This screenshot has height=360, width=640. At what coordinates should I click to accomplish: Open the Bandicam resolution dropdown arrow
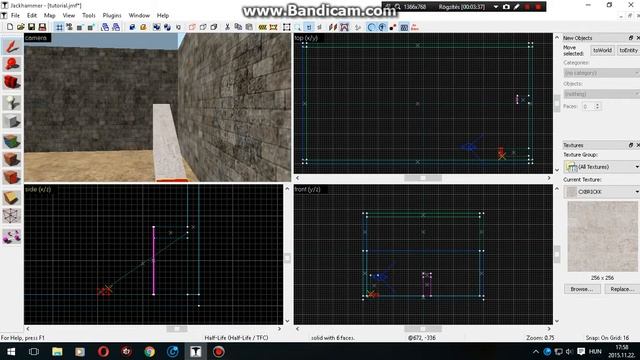[x=496, y=7]
